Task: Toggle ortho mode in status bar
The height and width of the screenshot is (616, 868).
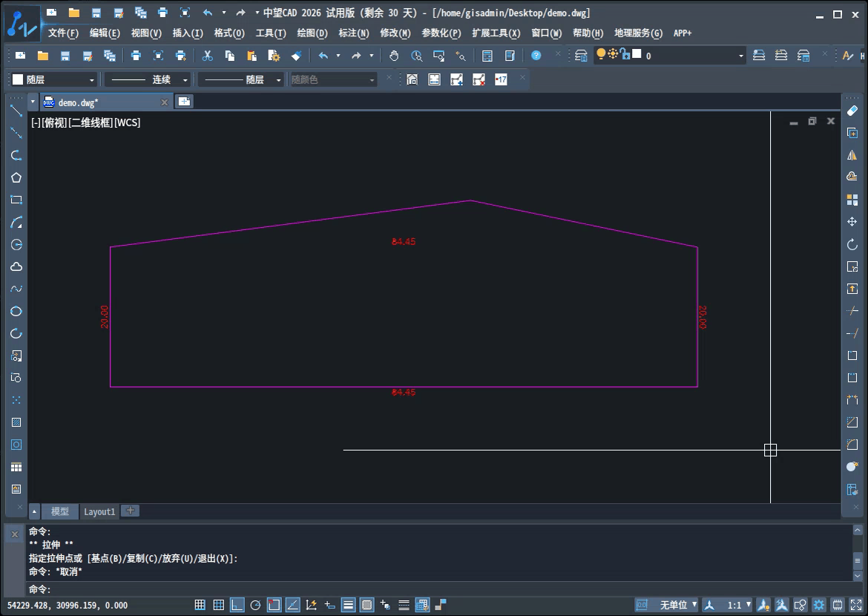Action: (x=237, y=605)
